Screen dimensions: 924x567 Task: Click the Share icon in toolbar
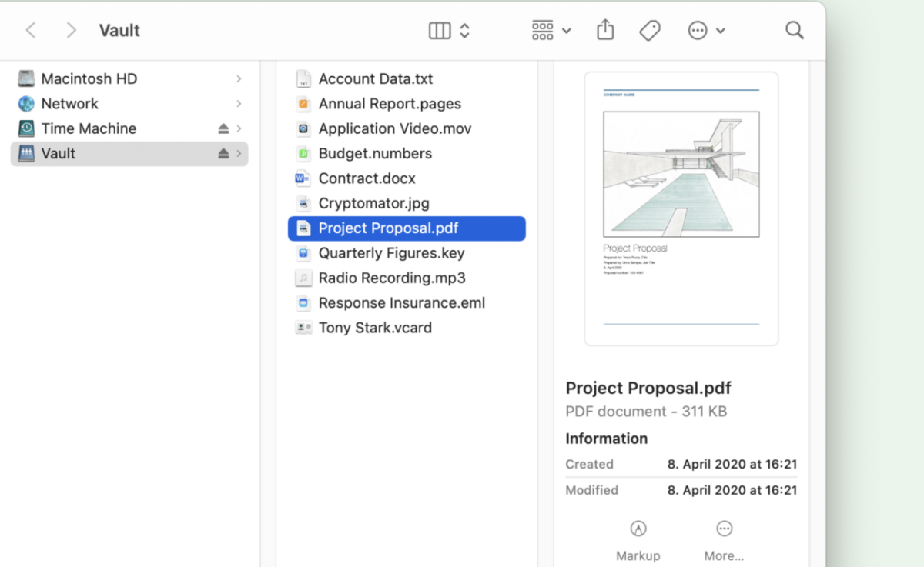605,31
